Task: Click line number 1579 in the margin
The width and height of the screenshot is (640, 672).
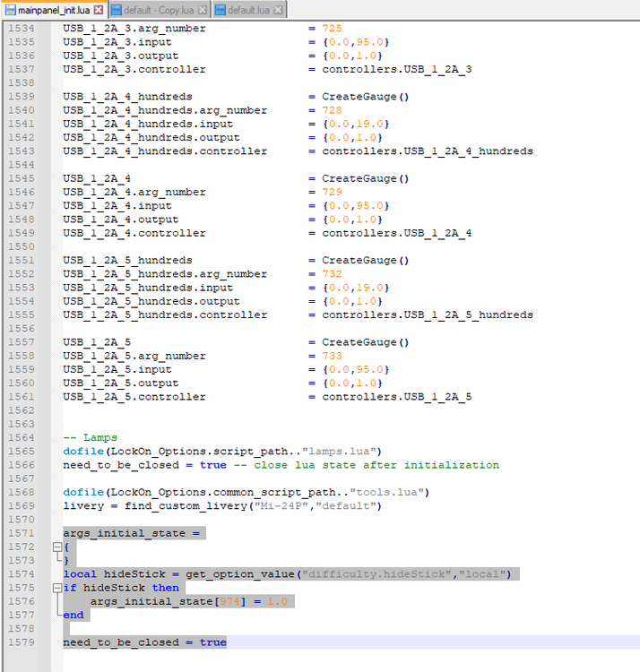Action: point(21,642)
